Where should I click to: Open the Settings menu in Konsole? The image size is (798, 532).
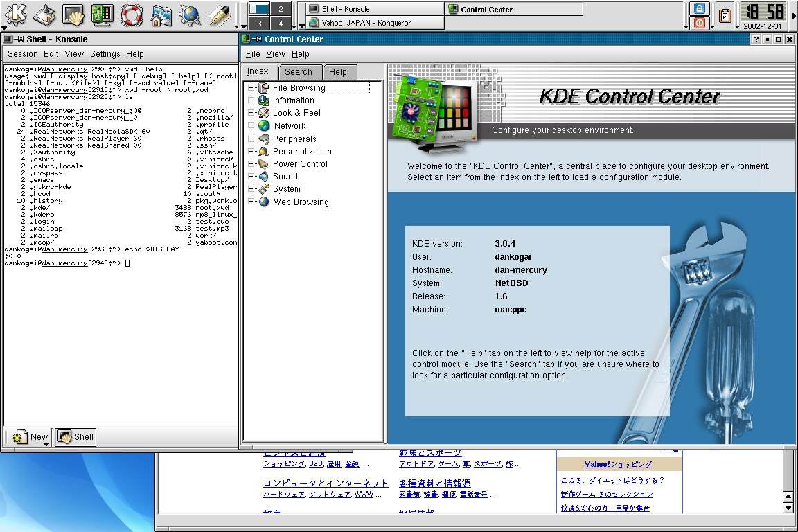[105, 54]
